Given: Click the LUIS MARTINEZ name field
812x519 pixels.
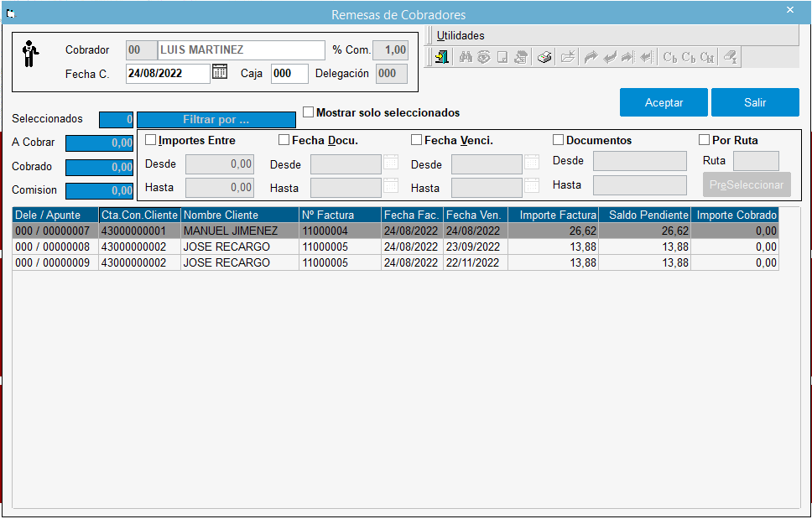Looking at the screenshot, I should coord(242,50).
